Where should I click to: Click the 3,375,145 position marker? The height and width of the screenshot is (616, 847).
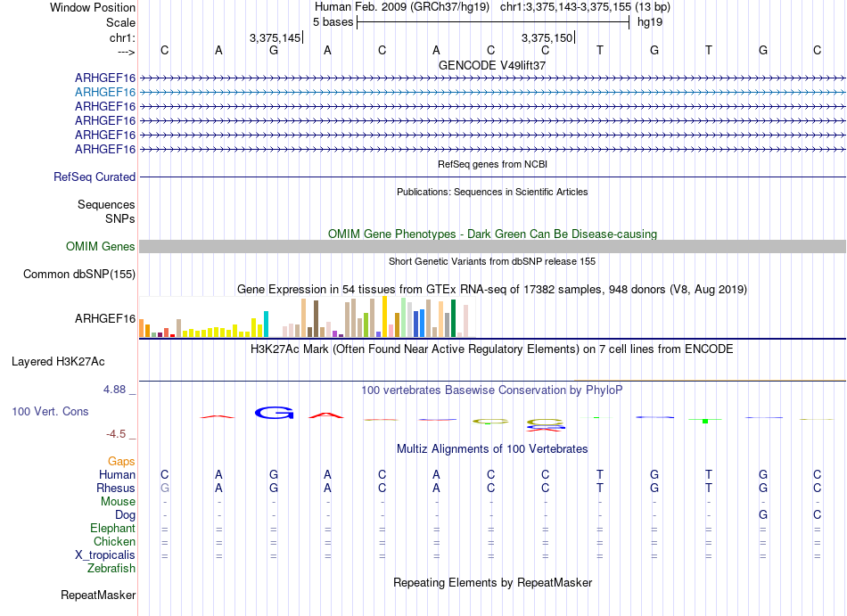[x=275, y=37]
